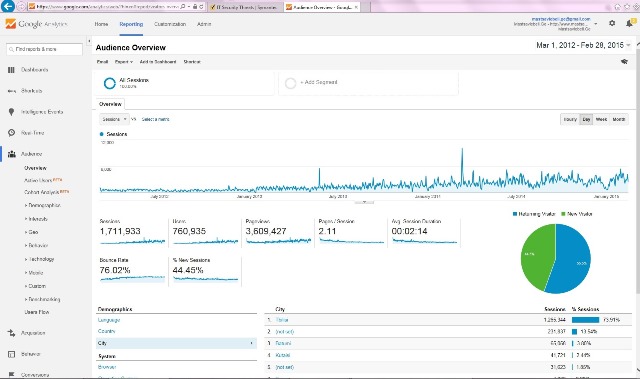This screenshot has width=640, height=379.
Task: Click the graduation cap education icon
Action: [x=624, y=62]
